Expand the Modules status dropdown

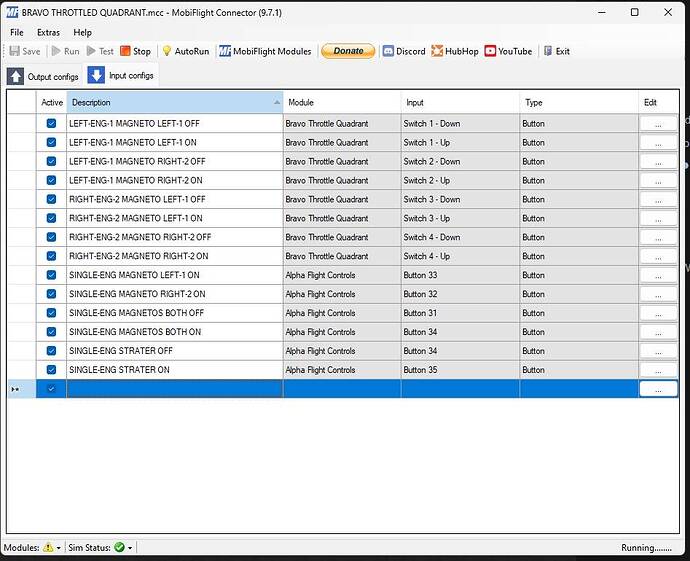pos(59,548)
